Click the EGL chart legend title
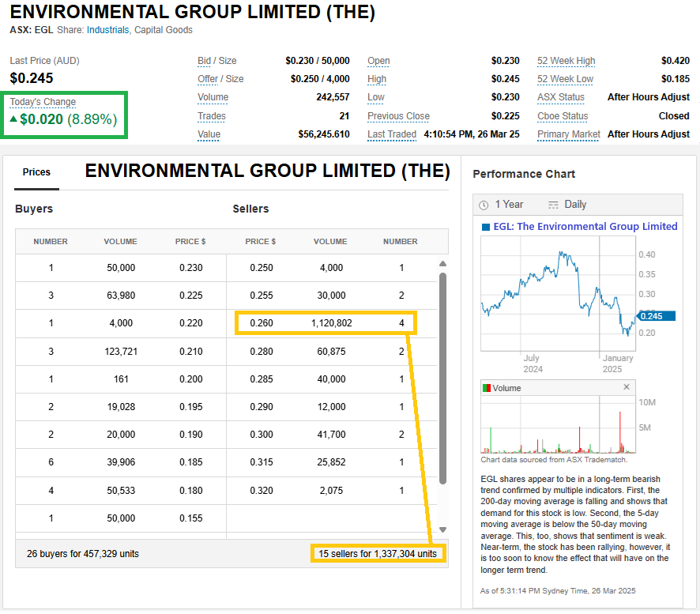Viewport: 700px width, 614px height. tap(585, 227)
